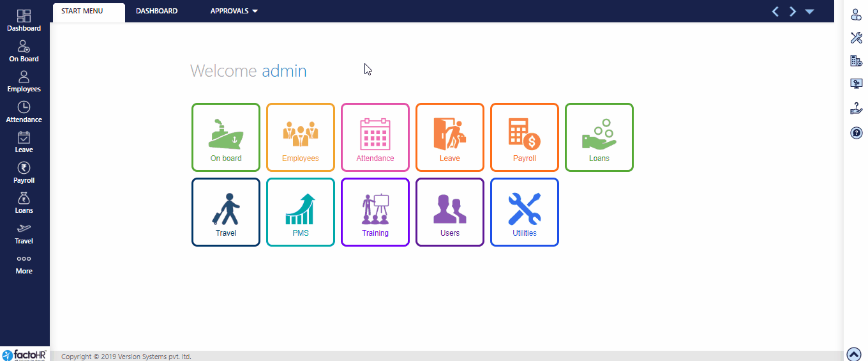868x361 pixels.
Task: Select the Start Menu tab
Action: coord(82,11)
